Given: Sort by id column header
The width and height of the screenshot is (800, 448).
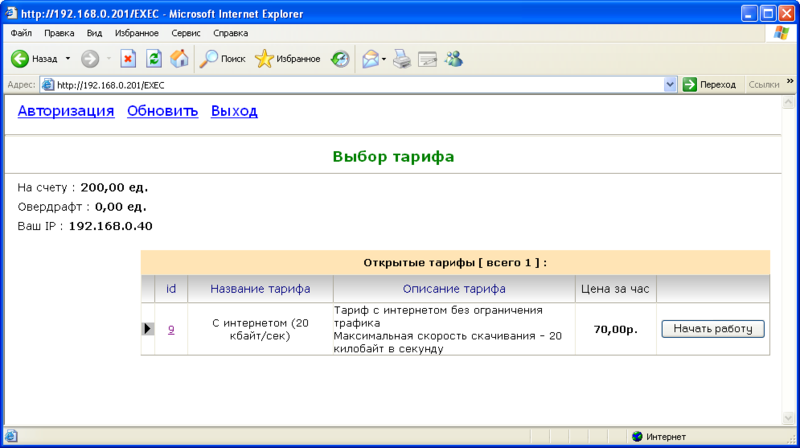Looking at the screenshot, I should click(171, 289).
